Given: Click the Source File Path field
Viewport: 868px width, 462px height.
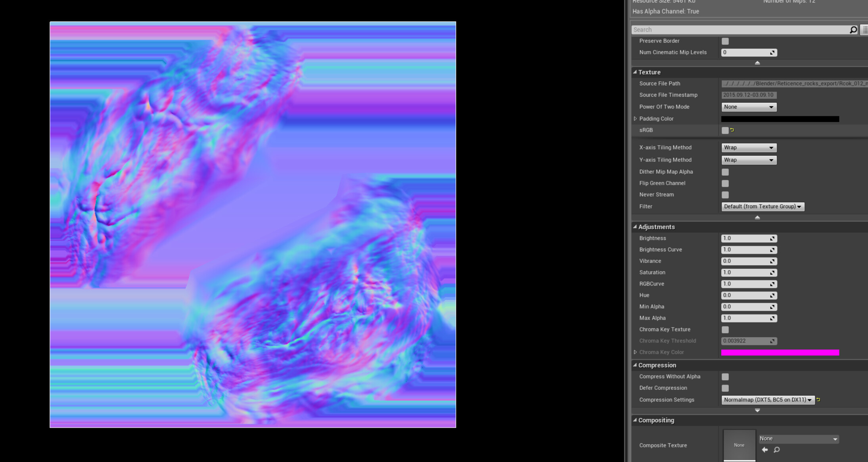Looking at the screenshot, I should [795, 84].
